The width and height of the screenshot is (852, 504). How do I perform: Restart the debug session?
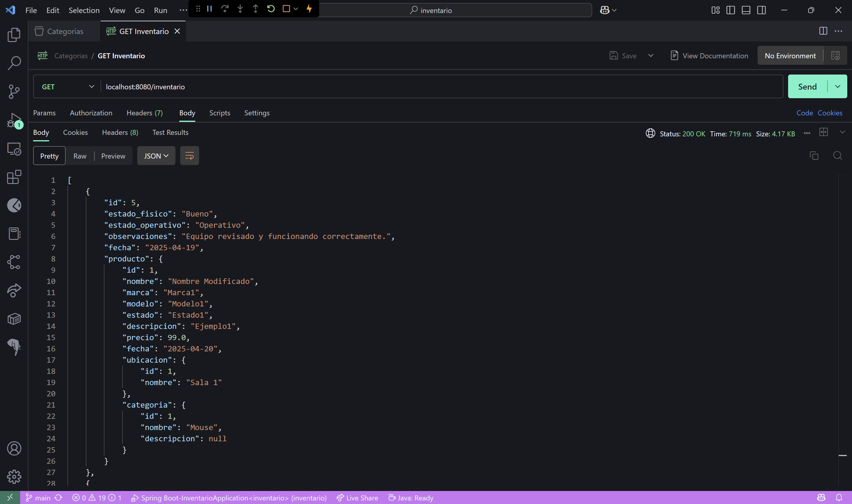pos(271,9)
